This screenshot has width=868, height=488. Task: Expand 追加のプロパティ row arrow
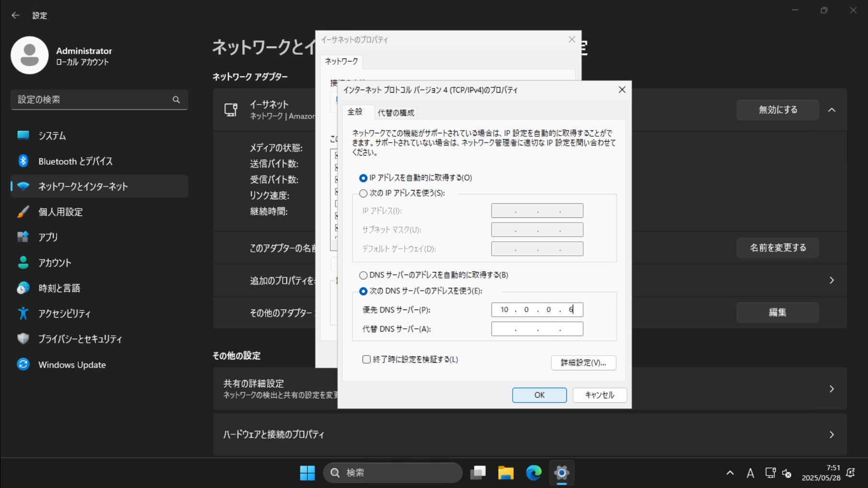832,280
